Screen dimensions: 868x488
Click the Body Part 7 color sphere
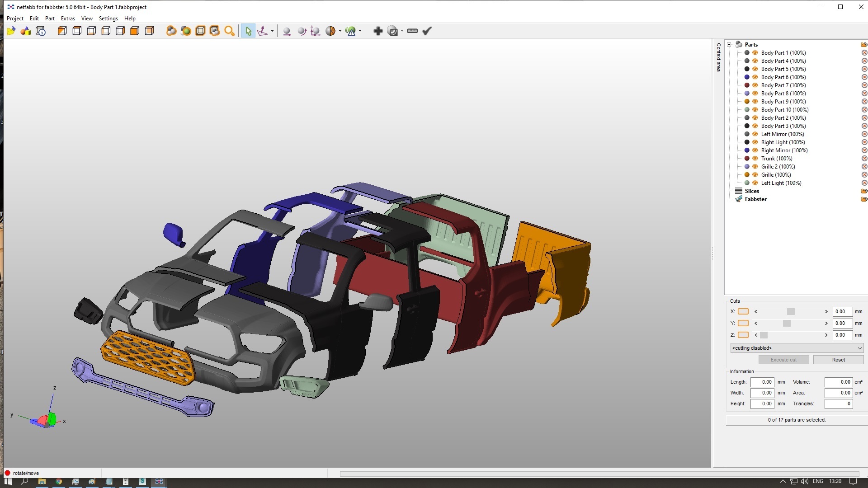tap(747, 85)
